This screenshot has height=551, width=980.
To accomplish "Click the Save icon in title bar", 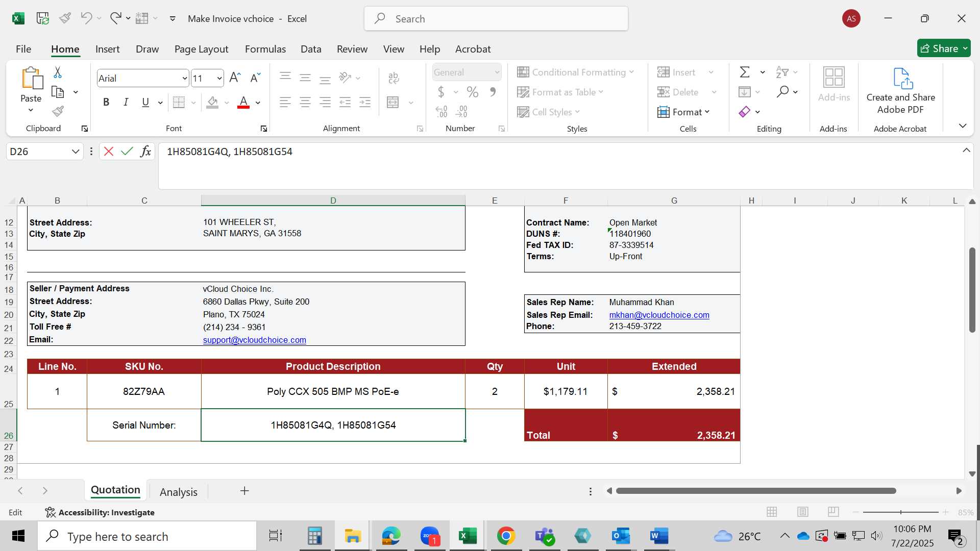I will pyautogui.click(x=42, y=18).
